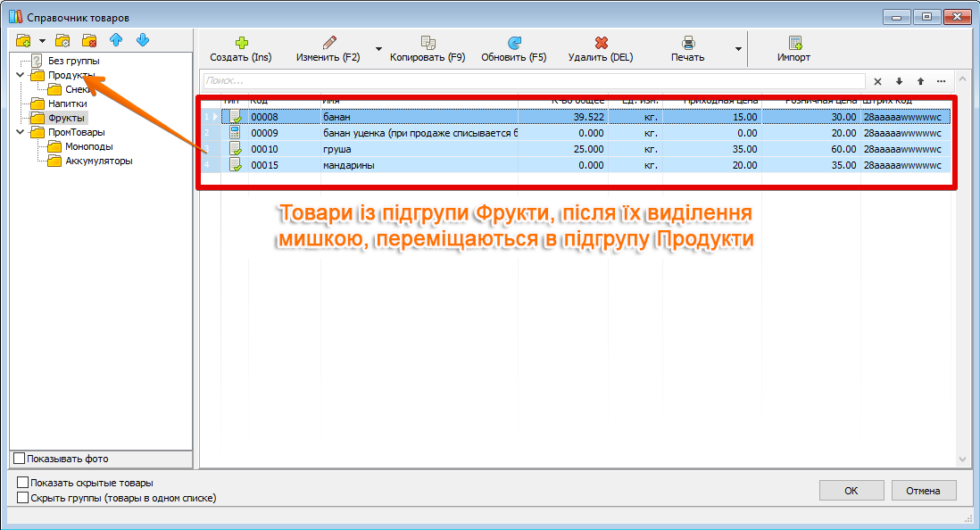Image resolution: width=980 pixels, height=530 pixels.
Task: Click the calculator type icon in row 00009
Action: tap(235, 132)
